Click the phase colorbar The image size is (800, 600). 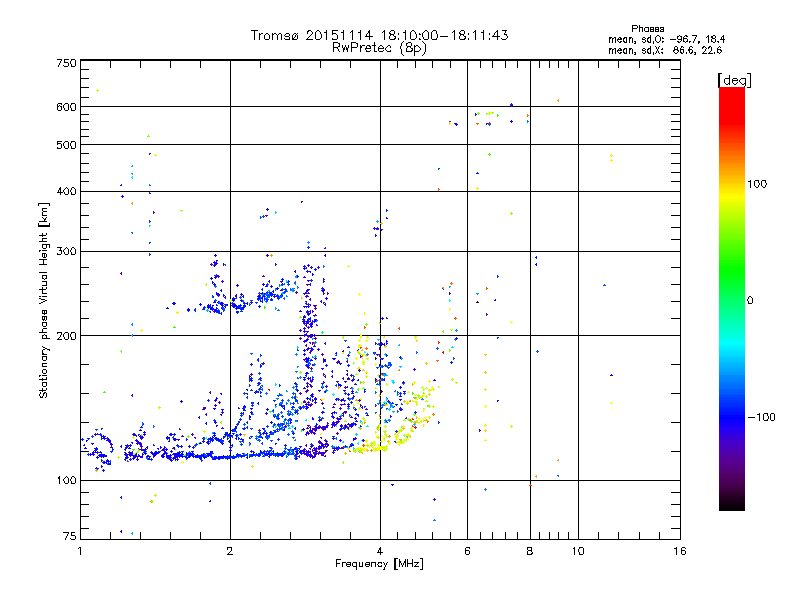point(732,299)
